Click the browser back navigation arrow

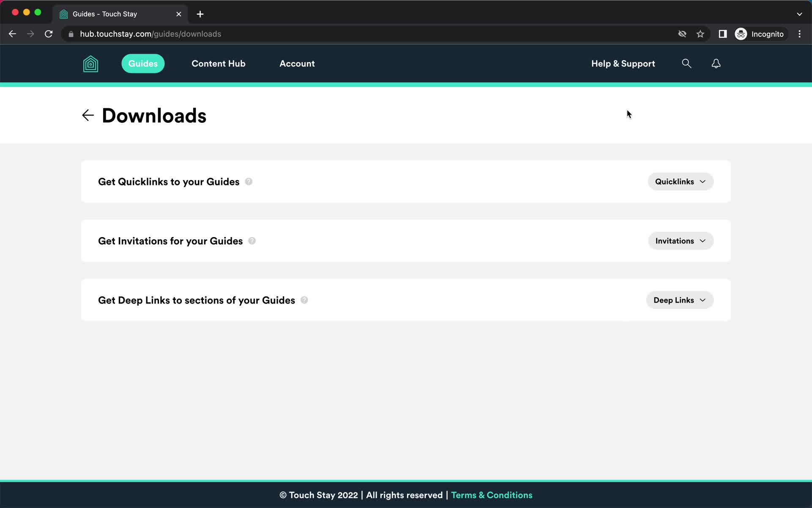tap(12, 34)
